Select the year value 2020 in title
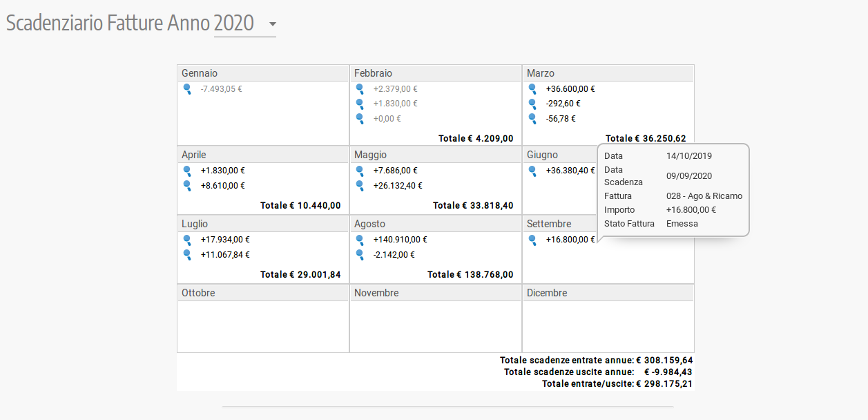Viewport: 868px width, 420px height. tap(235, 23)
